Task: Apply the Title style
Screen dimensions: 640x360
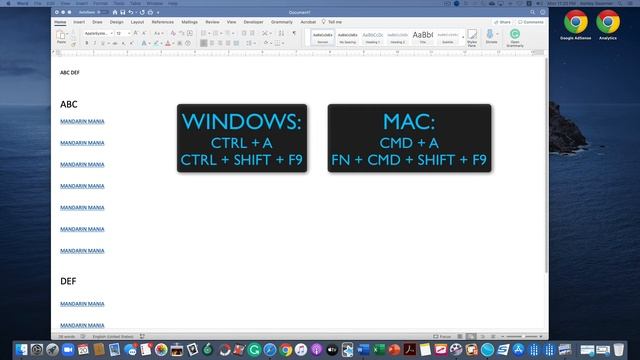Action: click(423, 38)
